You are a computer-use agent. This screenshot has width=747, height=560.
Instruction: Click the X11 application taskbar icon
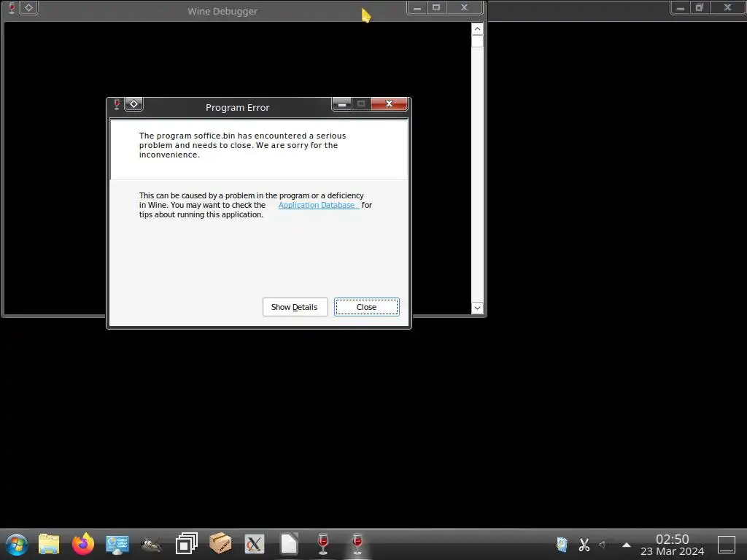point(255,544)
